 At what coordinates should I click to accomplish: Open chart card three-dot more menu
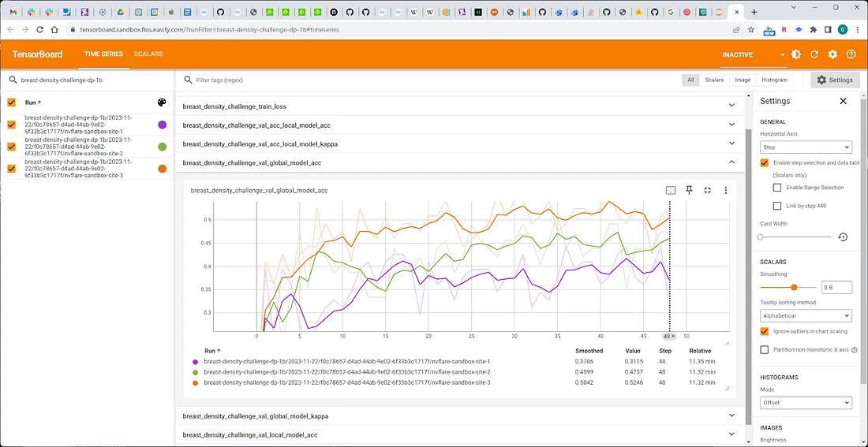click(725, 190)
